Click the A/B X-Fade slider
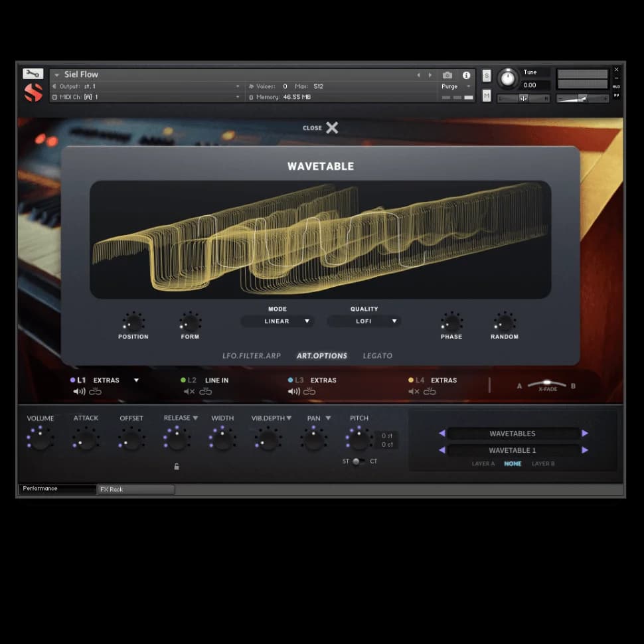The width and height of the screenshot is (644, 644). pyautogui.click(x=547, y=384)
